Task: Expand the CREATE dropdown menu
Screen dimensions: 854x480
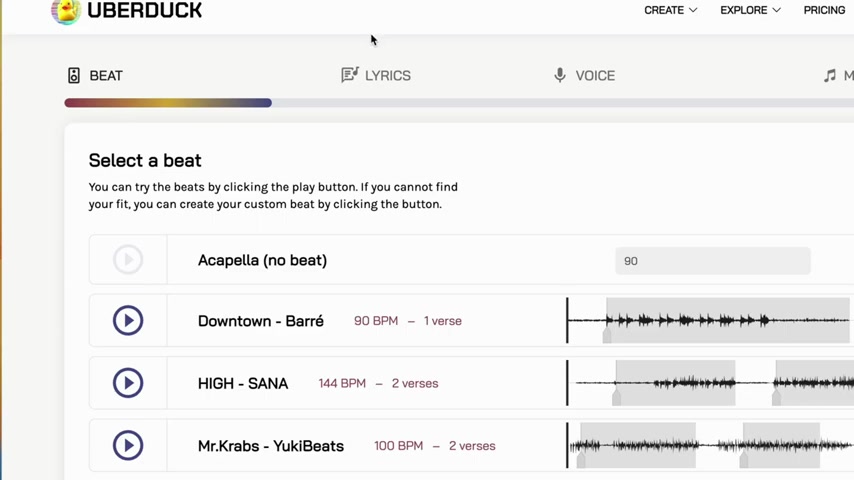Action: 670,10
